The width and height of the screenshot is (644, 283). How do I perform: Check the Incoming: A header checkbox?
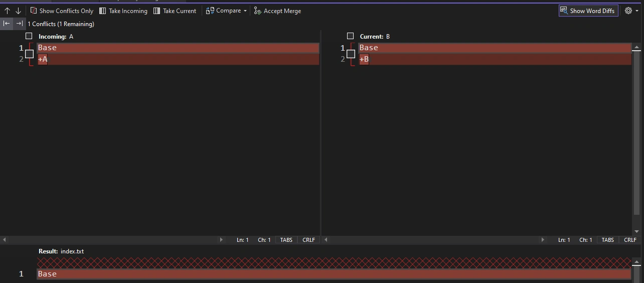[29, 36]
